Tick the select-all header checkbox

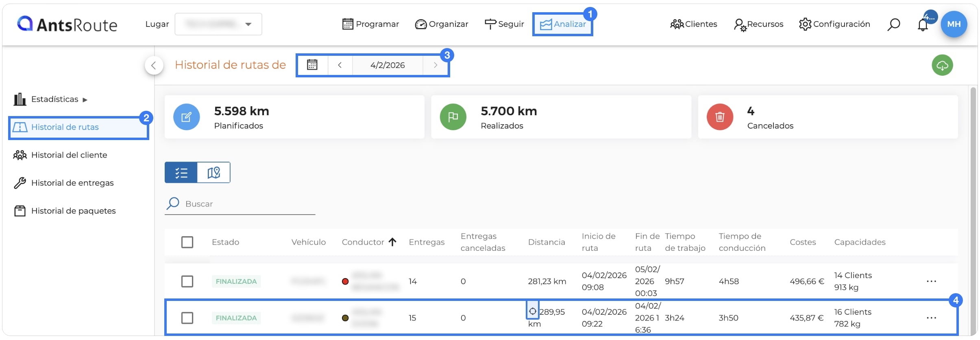point(187,242)
